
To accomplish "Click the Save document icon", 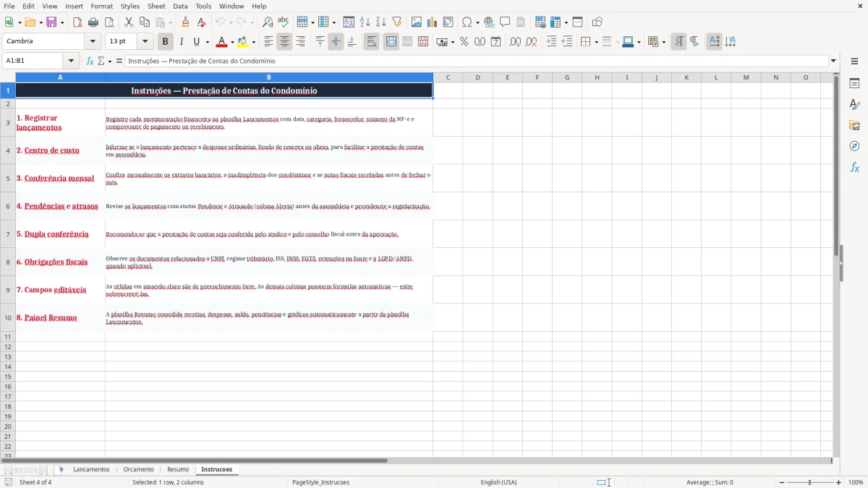I will [51, 22].
